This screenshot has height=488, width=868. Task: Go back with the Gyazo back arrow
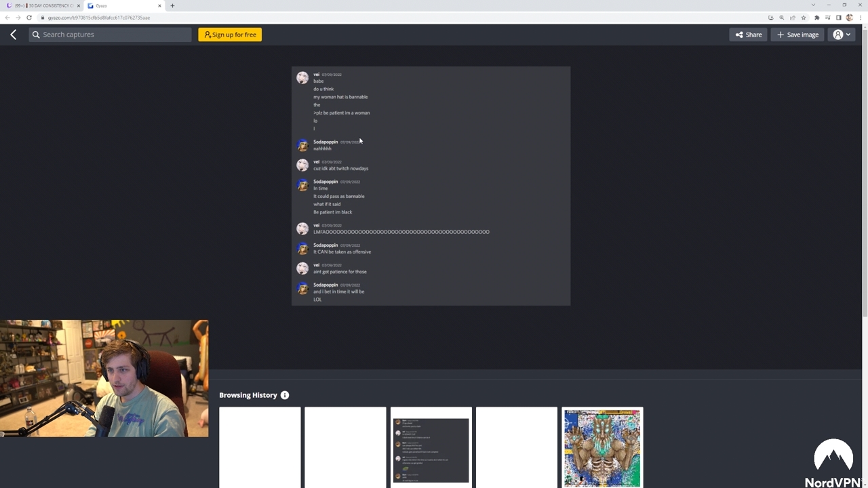(13, 35)
